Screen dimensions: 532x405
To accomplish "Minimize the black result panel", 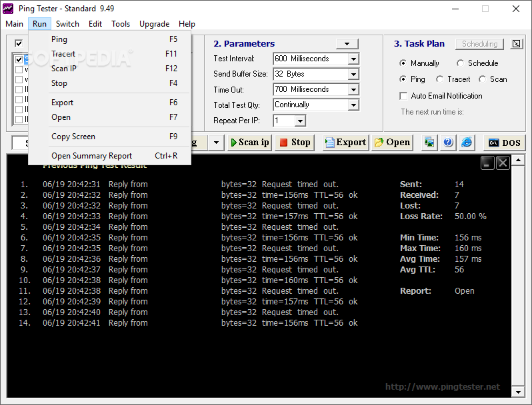I will (x=487, y=163).
